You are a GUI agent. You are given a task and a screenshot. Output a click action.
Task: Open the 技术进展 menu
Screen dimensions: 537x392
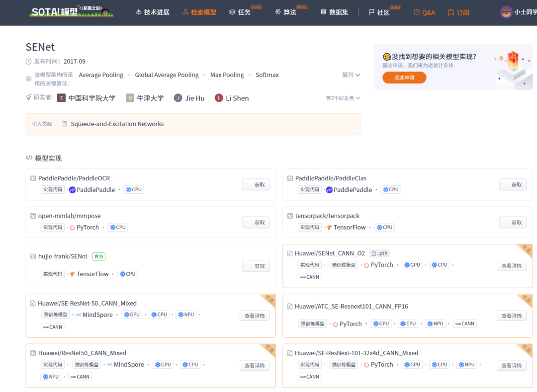pyautogui.click(x=153, y=12)
